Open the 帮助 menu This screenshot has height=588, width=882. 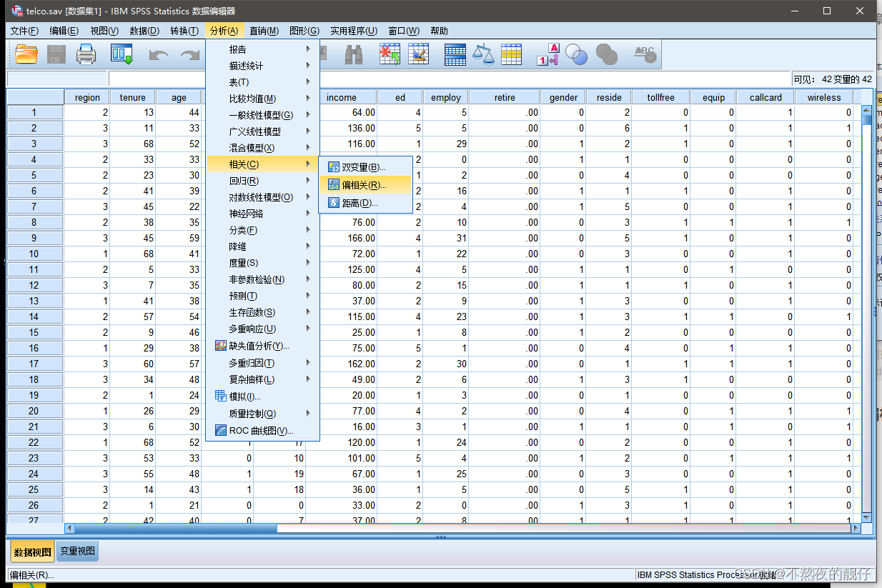[439, 31]
